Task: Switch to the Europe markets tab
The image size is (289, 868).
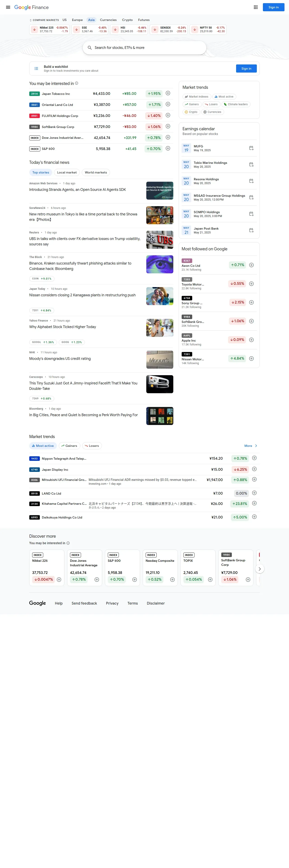Action: tap(77, 20)
